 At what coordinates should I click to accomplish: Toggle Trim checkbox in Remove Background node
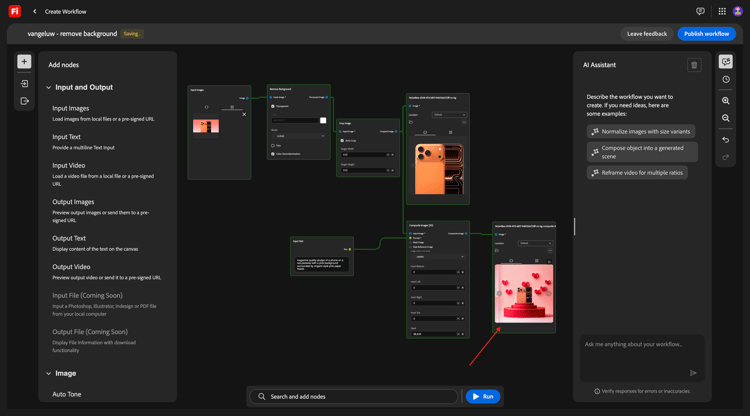pyautogui.click(x=273, y=145)
